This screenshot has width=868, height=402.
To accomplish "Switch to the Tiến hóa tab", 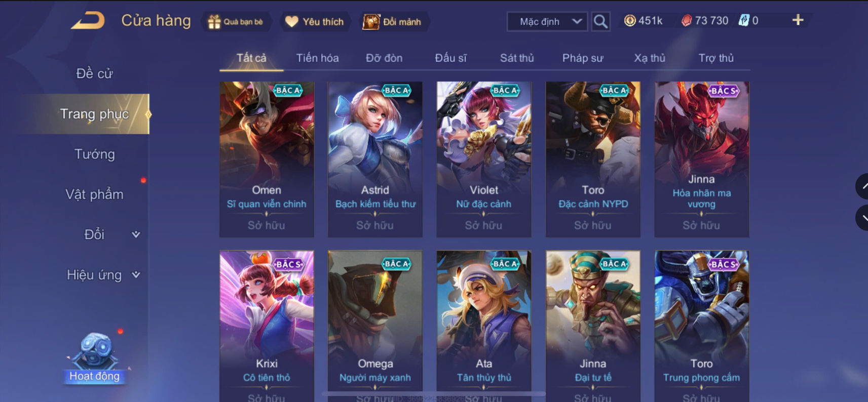I will pyautogui.click(x=317, y=58).
